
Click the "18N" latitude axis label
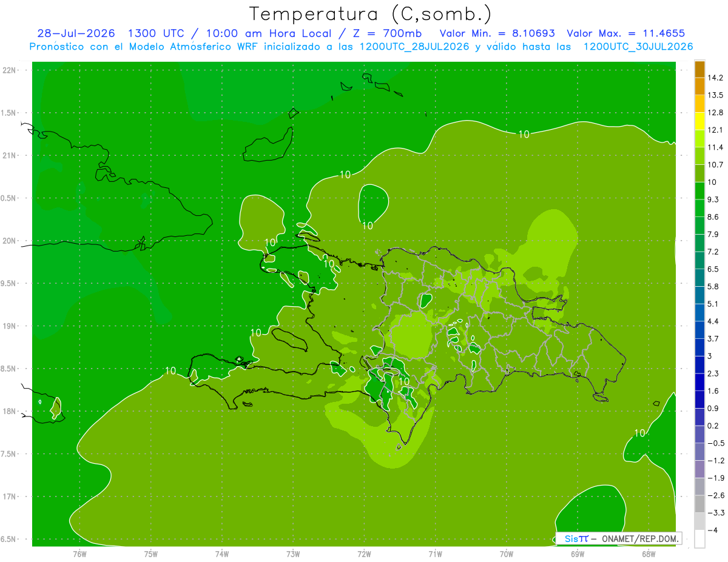point(9,411)
